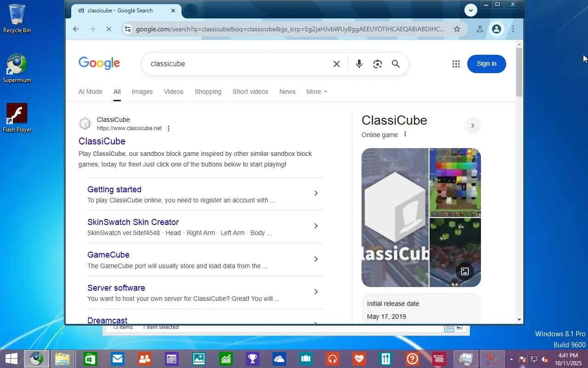Open the Dreamcast sitelink
The image size is (588, 368).
coord(107,320)
